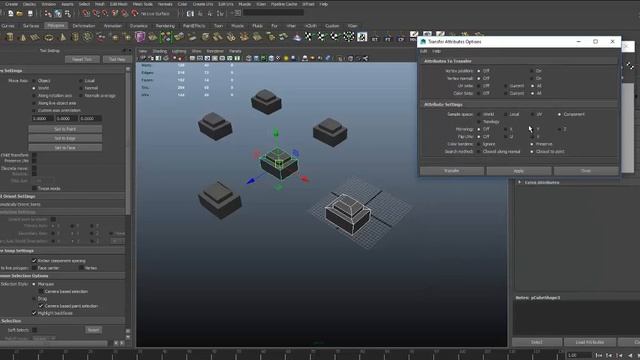Click the Select by object type icon
Image resolution: width=640 pixels, height=360 pixels.
tap(58, 13)
